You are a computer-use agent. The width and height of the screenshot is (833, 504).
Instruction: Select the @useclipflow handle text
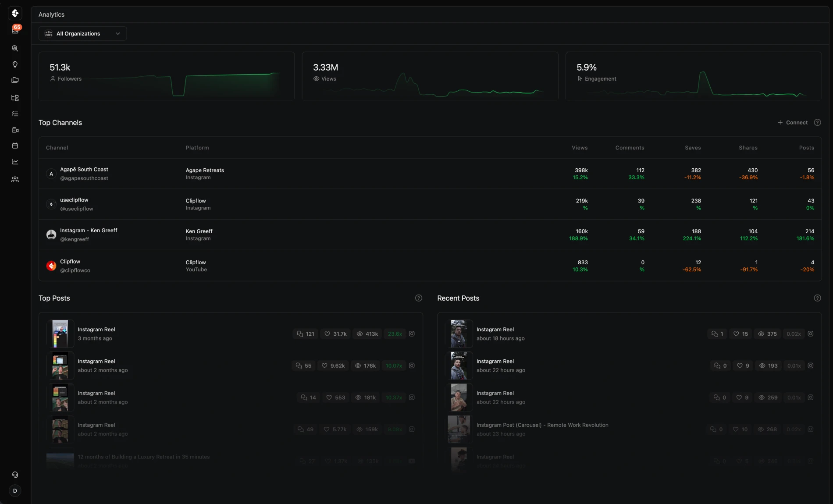(77, 209)
